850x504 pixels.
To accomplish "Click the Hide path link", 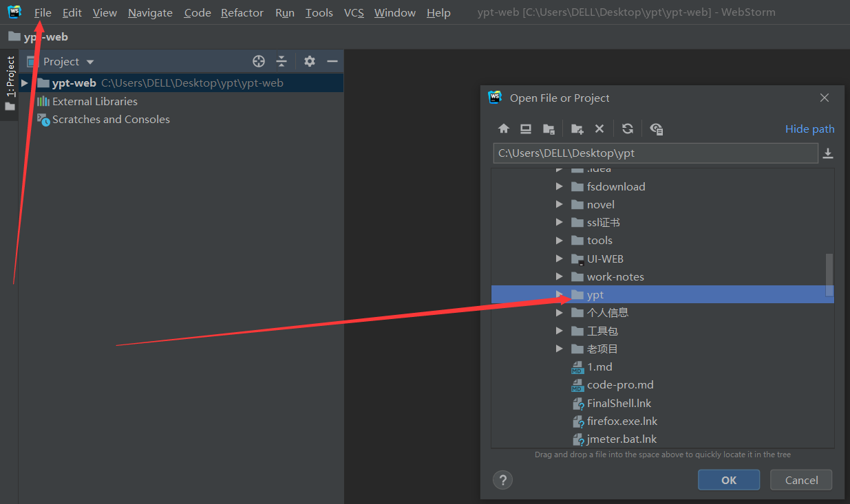I will coord(809,129).
